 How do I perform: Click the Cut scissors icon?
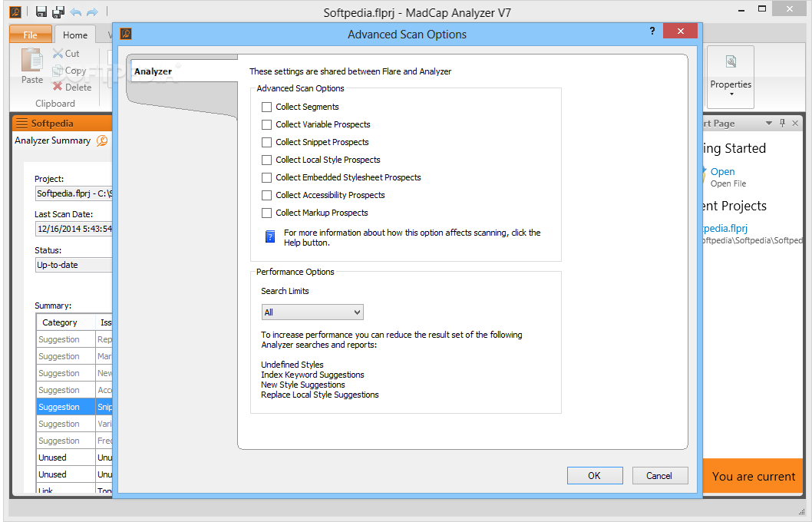[x=58, y=53]
